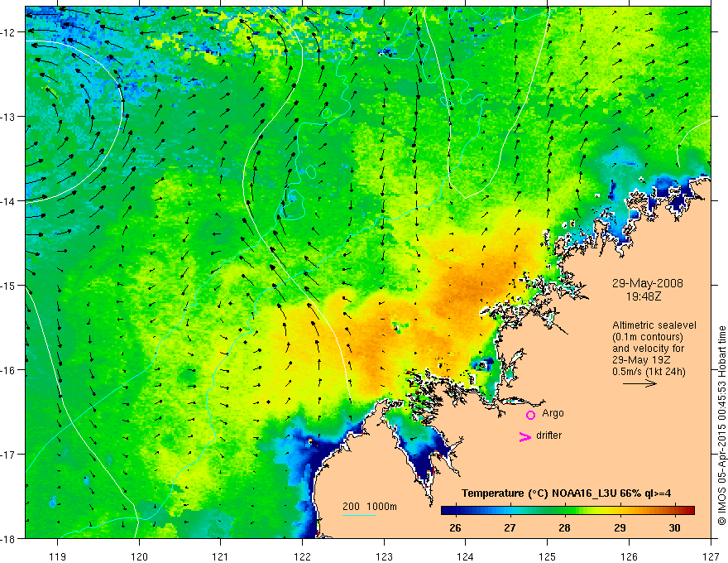The width and height of the screenshot is (728, 563).
Task: Click the temperature color bar at 28
Action: tap(564, 511)
